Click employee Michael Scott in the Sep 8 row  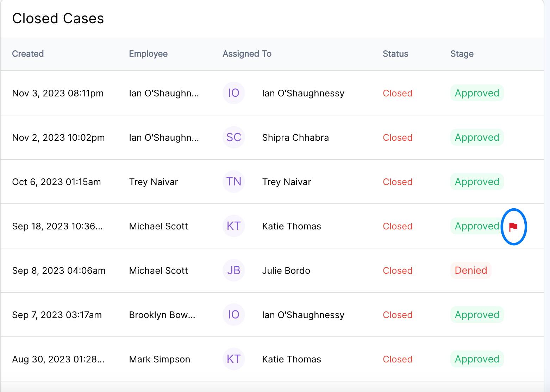(x=158, y=271)
